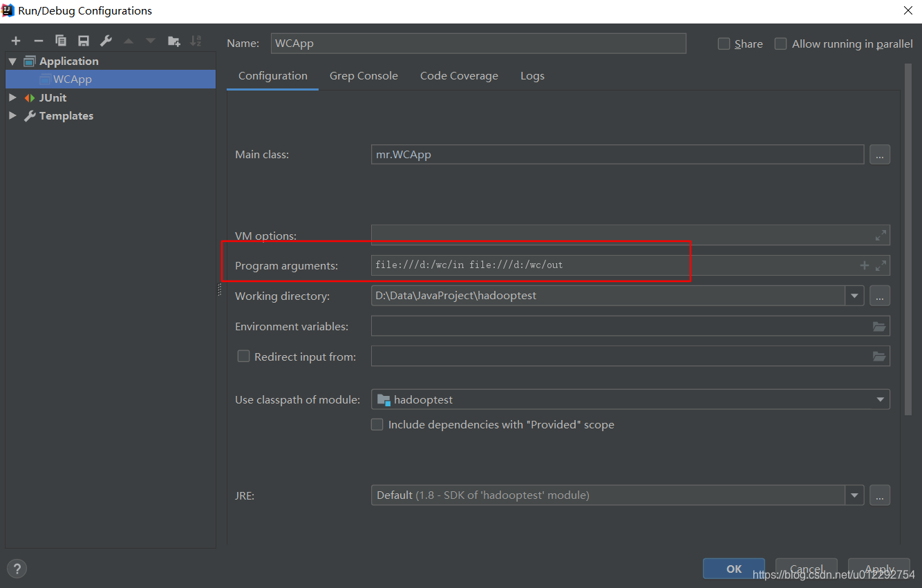Switch to the Grep Console tab
The height and width of the screenshot is (588, 922).
364,76
